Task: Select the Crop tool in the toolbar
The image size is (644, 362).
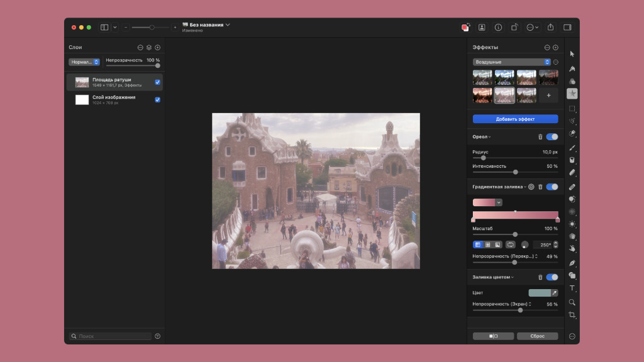Action: (572, 315)
